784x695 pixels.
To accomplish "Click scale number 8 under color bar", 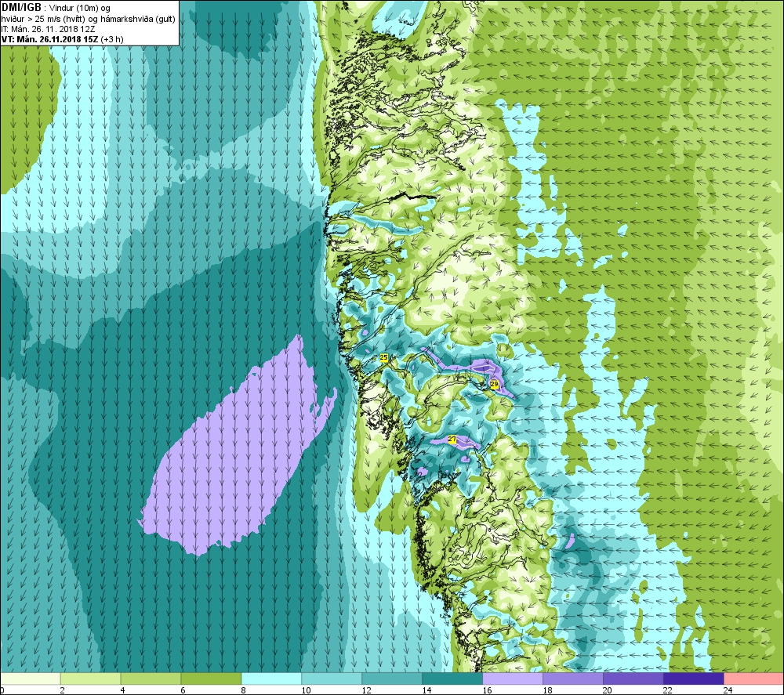I will coord(244,690).
